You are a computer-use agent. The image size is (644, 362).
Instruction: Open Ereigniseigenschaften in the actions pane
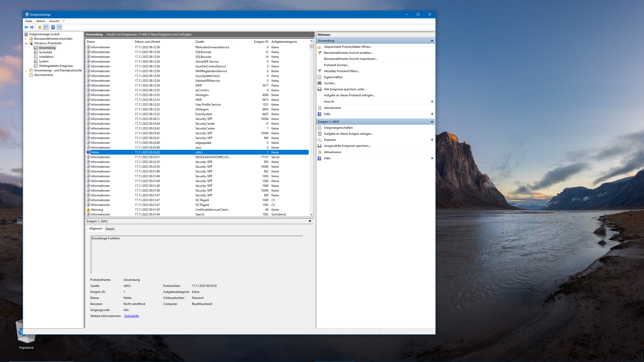point(338,128)
